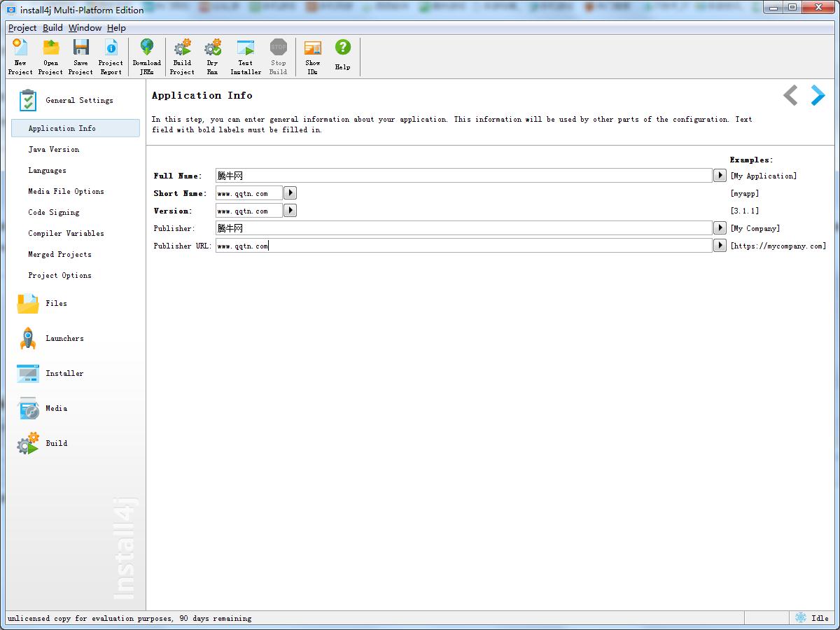
Task: Click the install4j title bar app icon
Action: coord(11,10)
